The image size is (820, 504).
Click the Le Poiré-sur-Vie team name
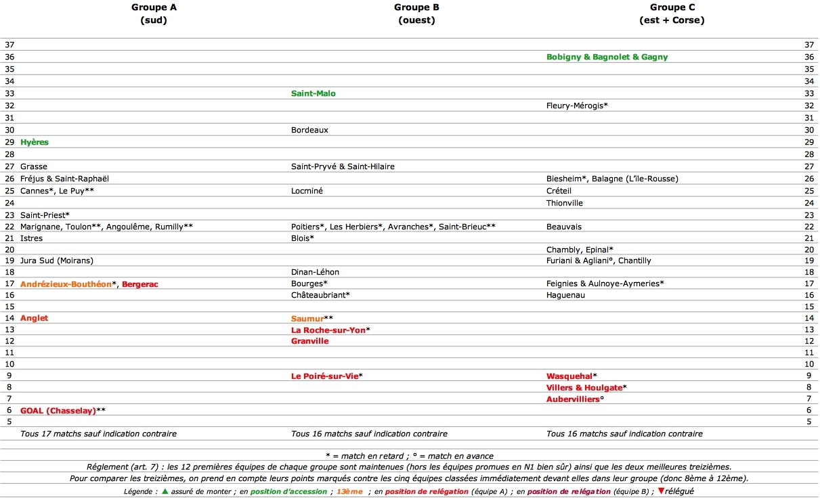[x=324, y=375]
